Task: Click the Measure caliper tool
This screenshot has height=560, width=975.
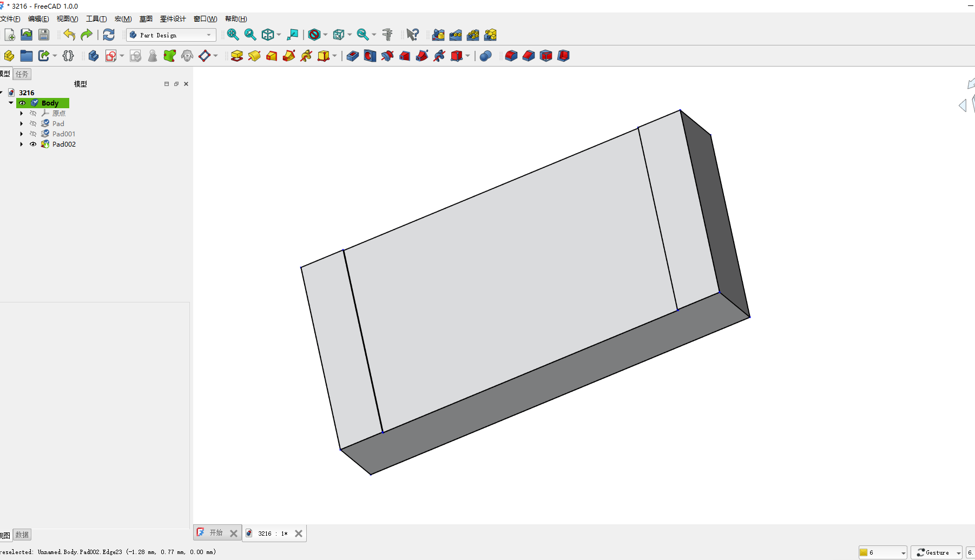Action: click(387, 35)
